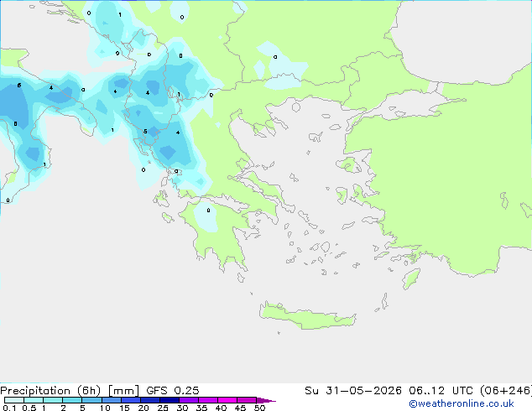Click the island of Rhodes on the map
Viewport: 532px width, 411px height.
tap(411, 278)
